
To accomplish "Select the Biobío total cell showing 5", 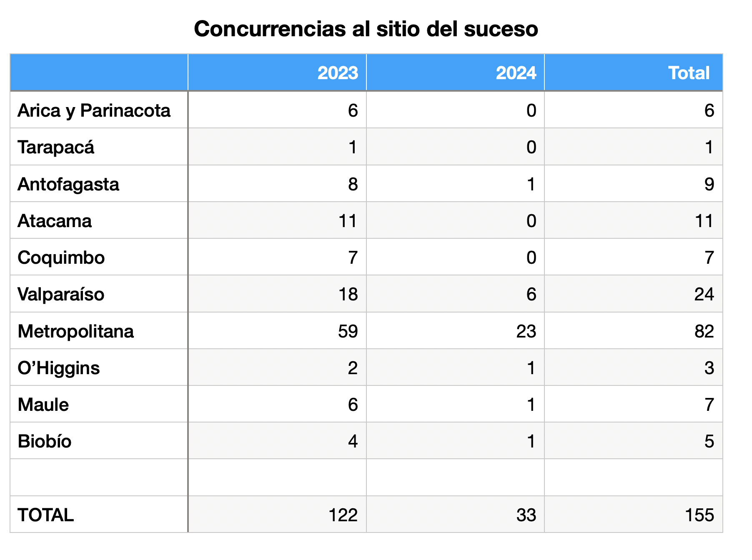I will [x=634, y=441].
